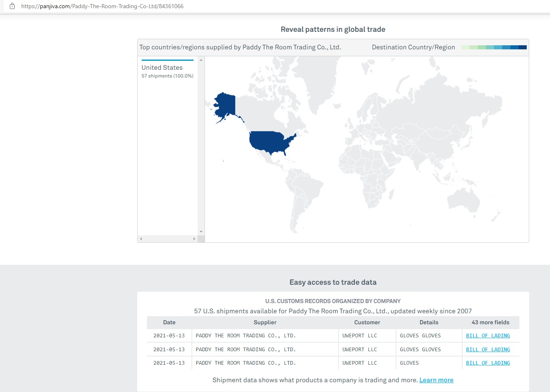Click the Details column header
The width and height of the screenshot is (550, 392).
(x=429, y=322)
